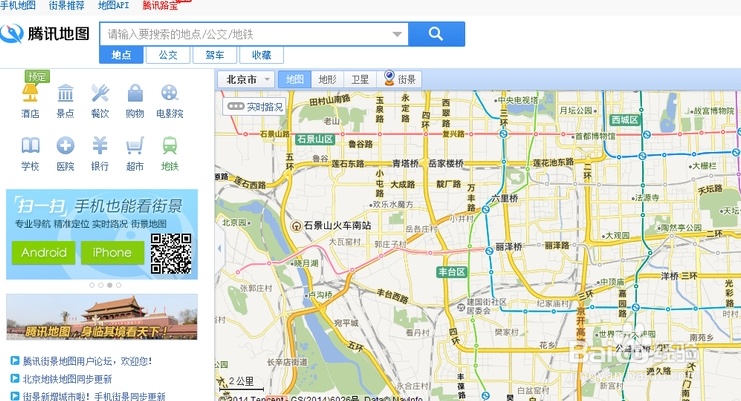Image resolution: width=741 pixels, height=401 pixels.
Task: Click the 晓月湖 place label
Action: [305, 264]
